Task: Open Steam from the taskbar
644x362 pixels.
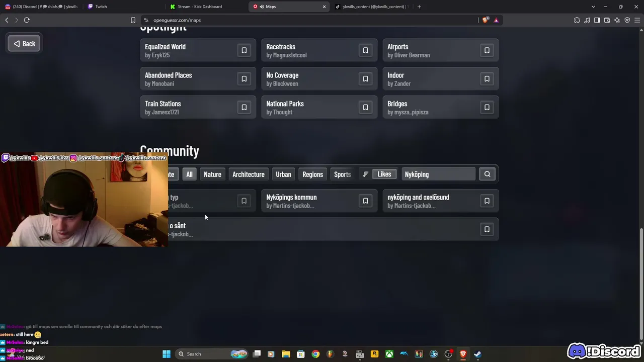Action: [x=477, y=354]
